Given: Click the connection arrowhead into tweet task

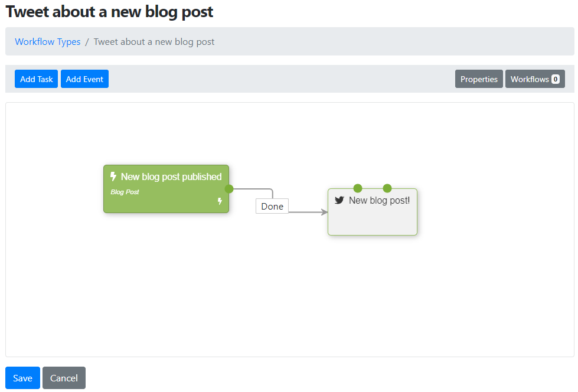Looking at the screenshot, I should (x=324, y=212).
